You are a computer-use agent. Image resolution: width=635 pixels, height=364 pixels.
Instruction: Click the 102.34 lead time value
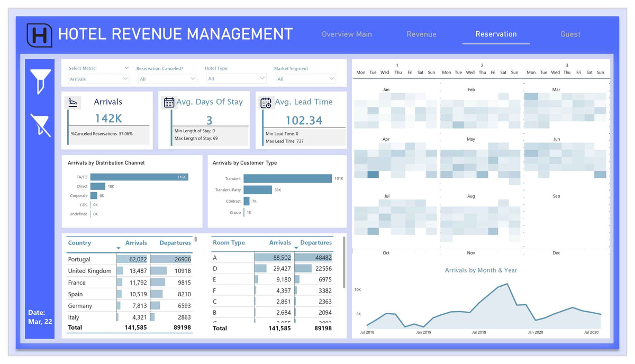[x=304, y=121]
